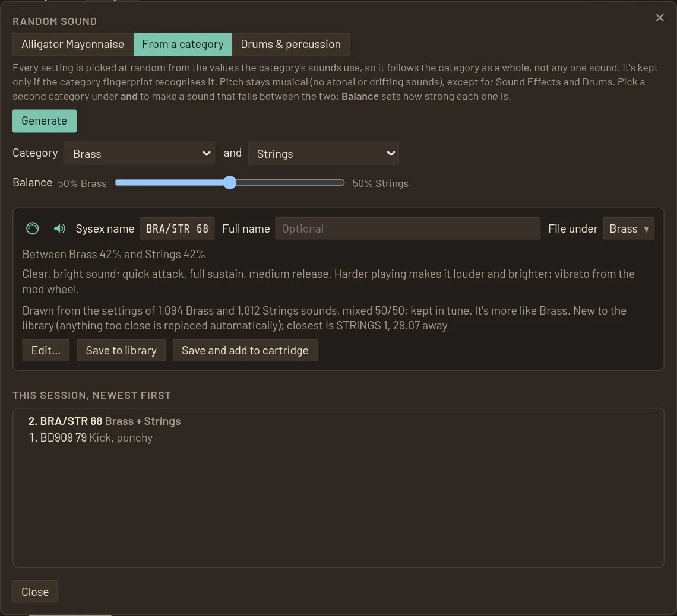Click Save to library
The image size is (677, 616).
(121, 350)
